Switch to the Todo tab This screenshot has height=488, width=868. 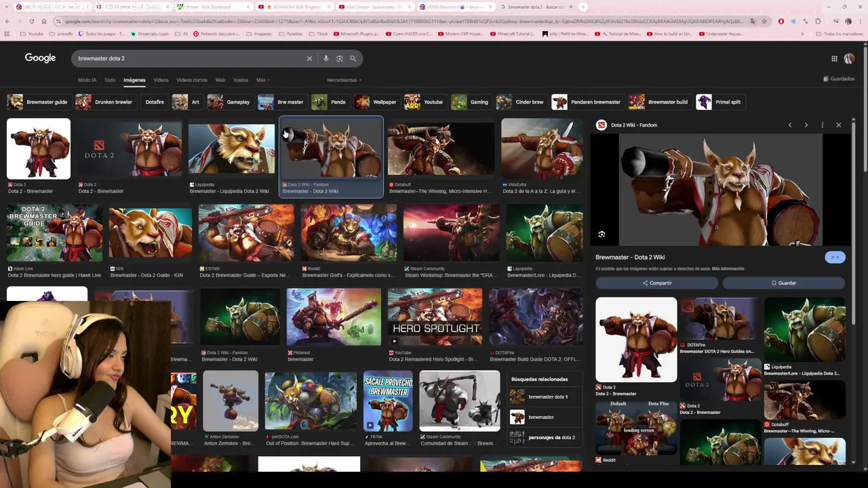pos(110,80)
